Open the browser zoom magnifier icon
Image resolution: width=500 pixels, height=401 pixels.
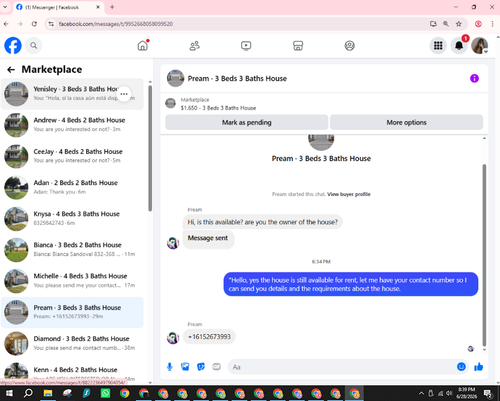(446, 24)
